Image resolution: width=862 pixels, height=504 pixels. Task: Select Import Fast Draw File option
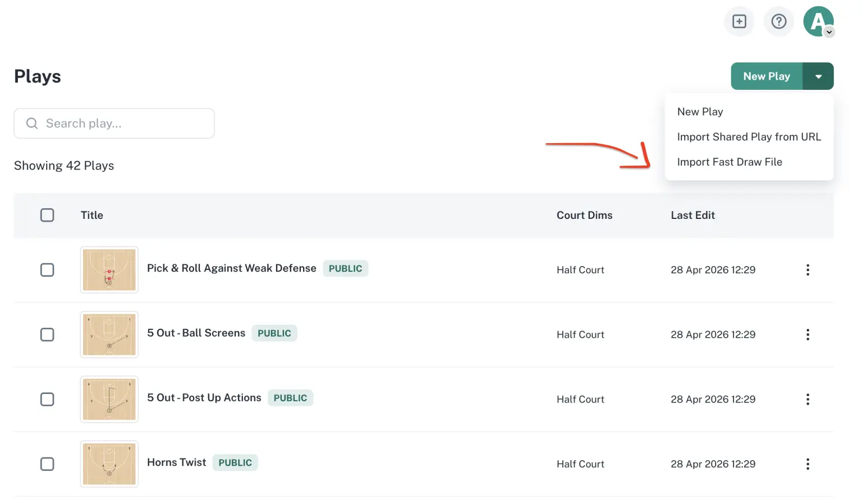pyautogui.click(x=730, y=162)
